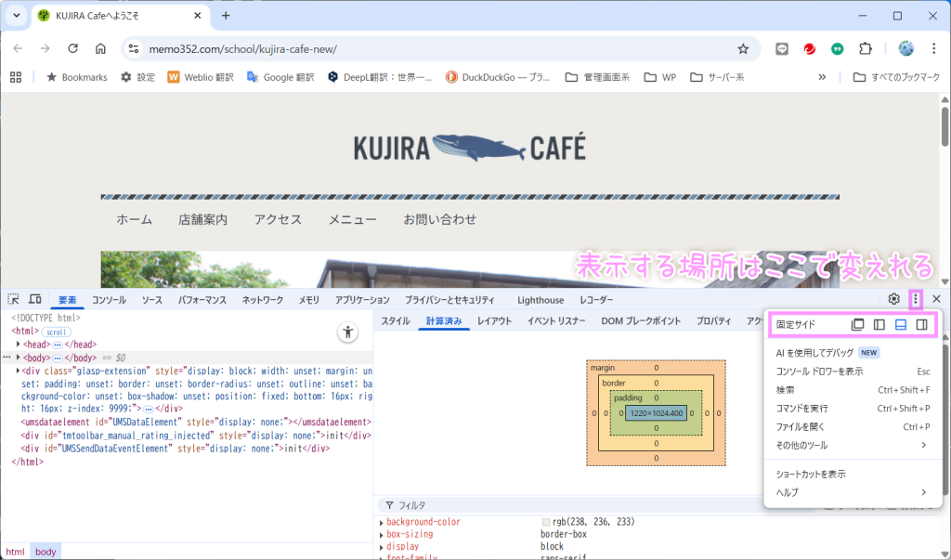Expand the glasp-extension div node
This screenshot has width=951, height=560.
[x=18, y=371]
